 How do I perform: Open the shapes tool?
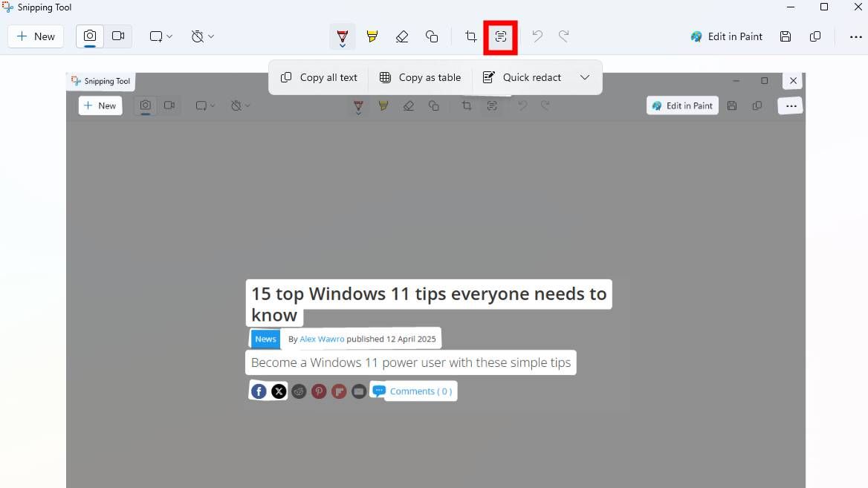coord(432,36)
